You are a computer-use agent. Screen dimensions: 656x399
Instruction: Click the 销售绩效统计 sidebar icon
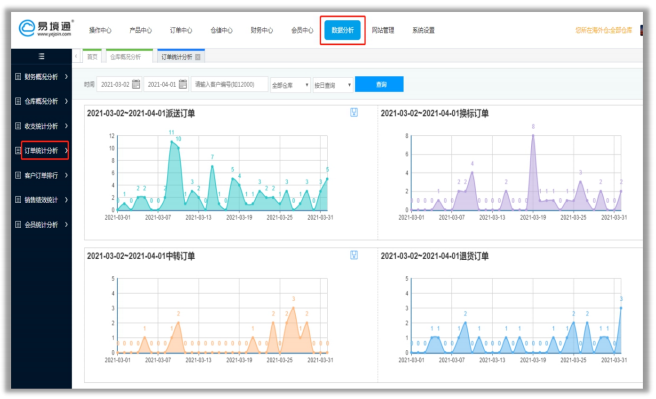[18, 200]
